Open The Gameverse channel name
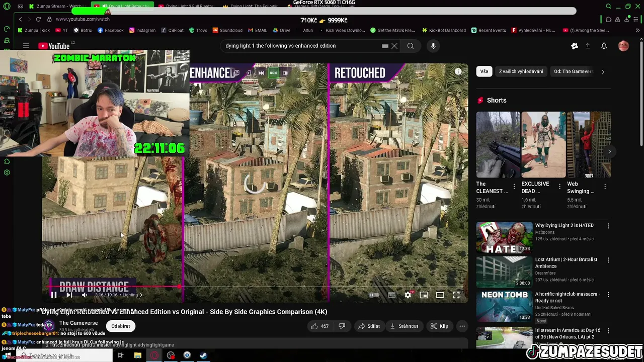Viewport: 644px width, 362px height. 78,323
